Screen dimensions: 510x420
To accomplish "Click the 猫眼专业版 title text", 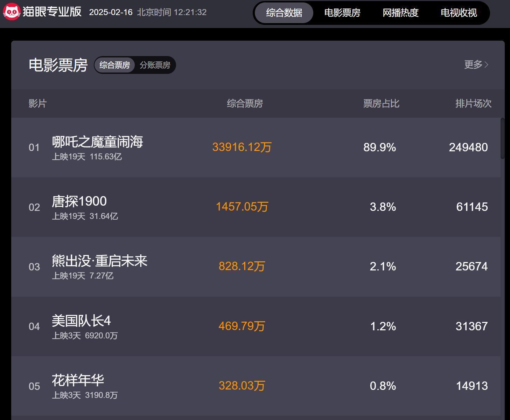I will (52, 12).
